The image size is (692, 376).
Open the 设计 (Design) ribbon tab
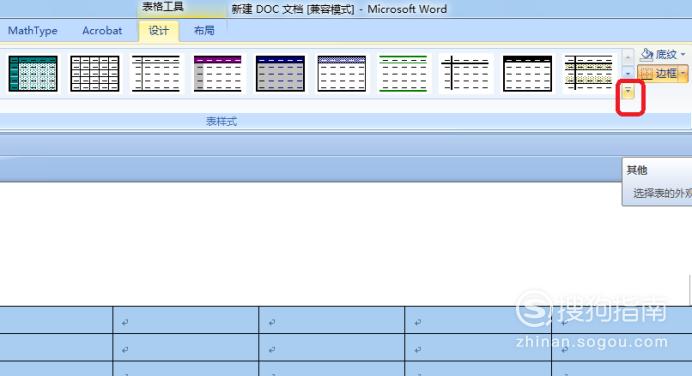point(158,31)
